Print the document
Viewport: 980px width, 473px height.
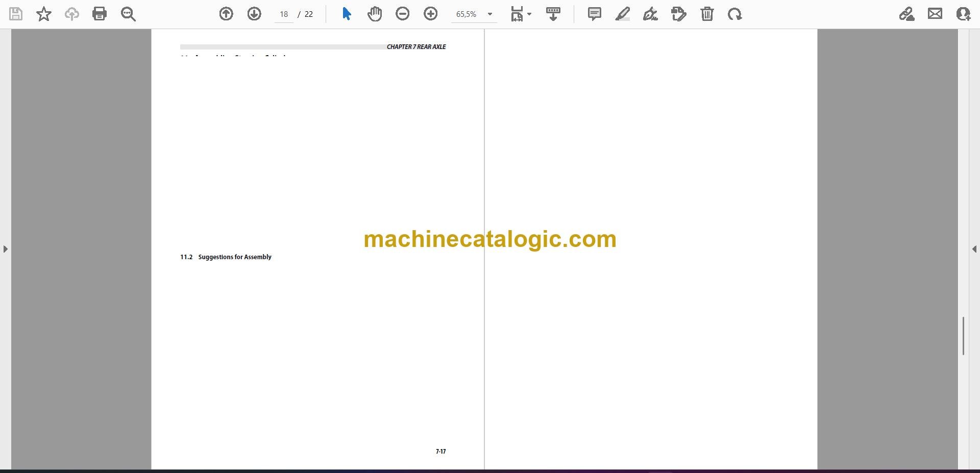coord(100,14)
